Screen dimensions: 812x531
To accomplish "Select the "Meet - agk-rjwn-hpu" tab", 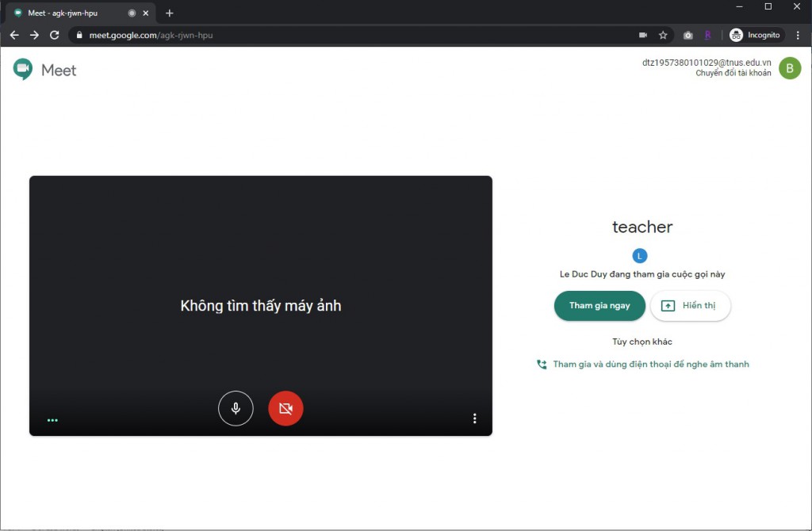I will click(x=71, y=13).
